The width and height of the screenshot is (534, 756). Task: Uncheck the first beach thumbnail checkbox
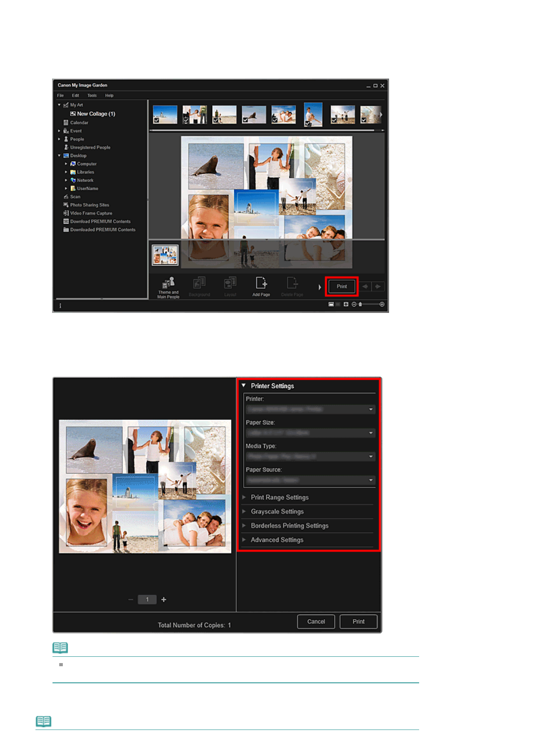pos(156,120)
